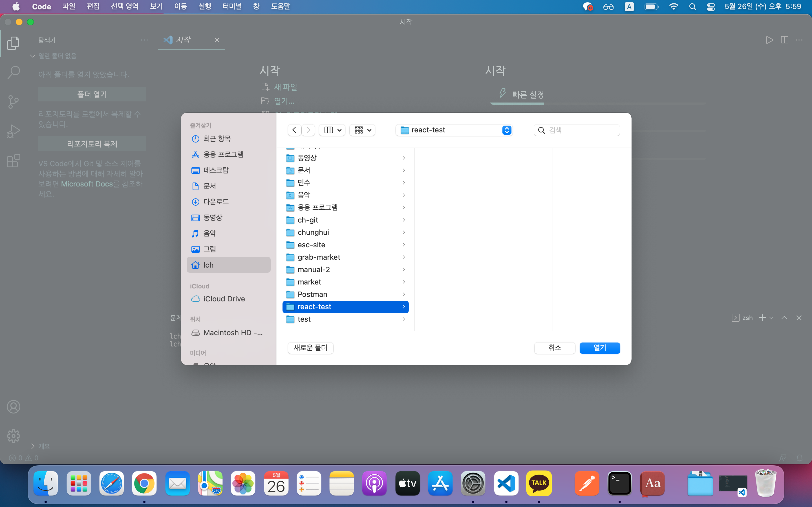Click the 취소 button

point(554,348)
